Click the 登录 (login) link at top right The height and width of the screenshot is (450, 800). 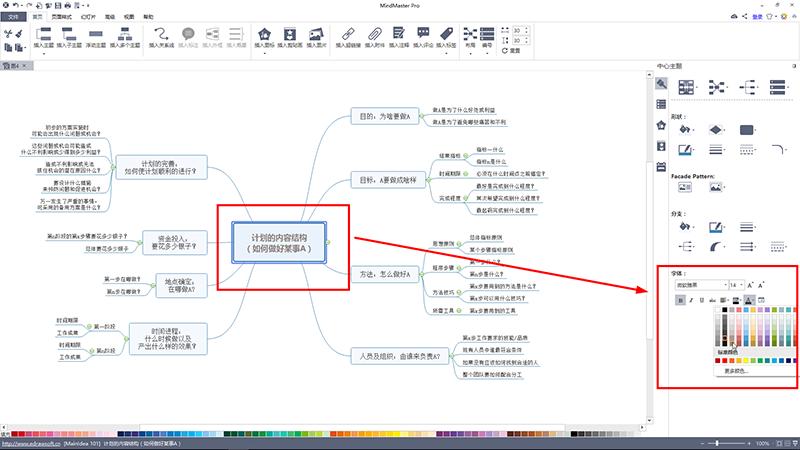pyautogui.click(x=757, y=17)
